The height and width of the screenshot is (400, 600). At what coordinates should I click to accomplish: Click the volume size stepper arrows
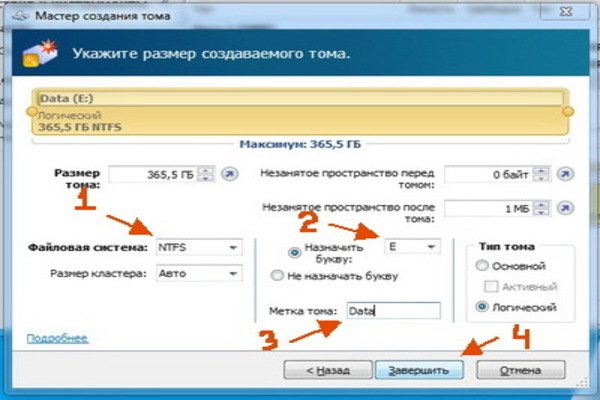[206, 174]
